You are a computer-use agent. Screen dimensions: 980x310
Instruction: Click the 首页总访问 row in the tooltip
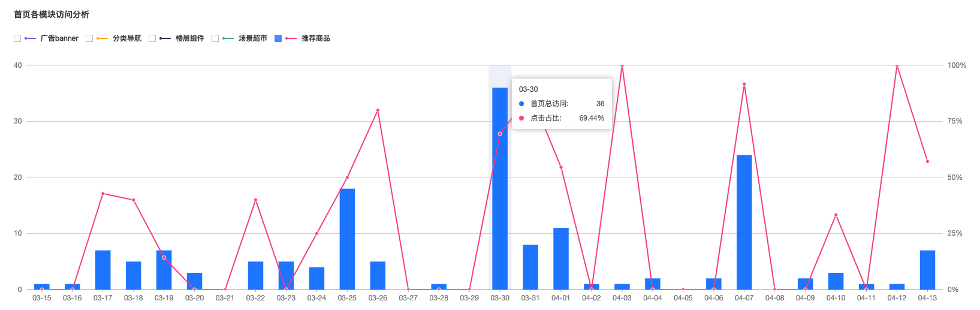tap(562, 104)
